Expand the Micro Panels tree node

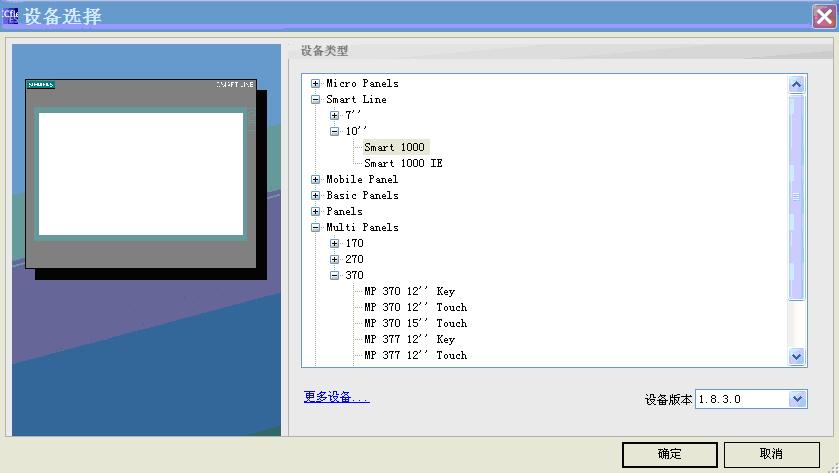click(x=316, y=83)
